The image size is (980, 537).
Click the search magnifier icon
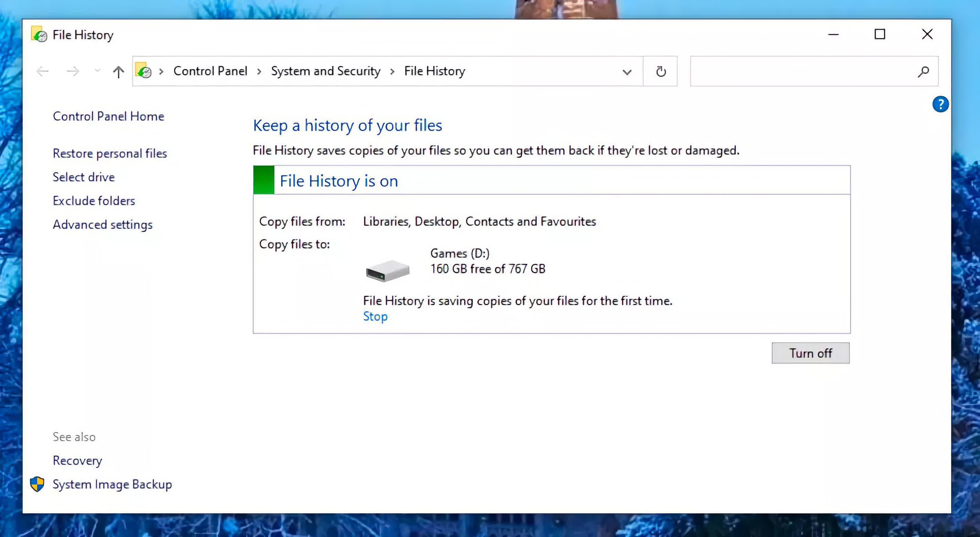pyautogui.click(x=923, y=71)
